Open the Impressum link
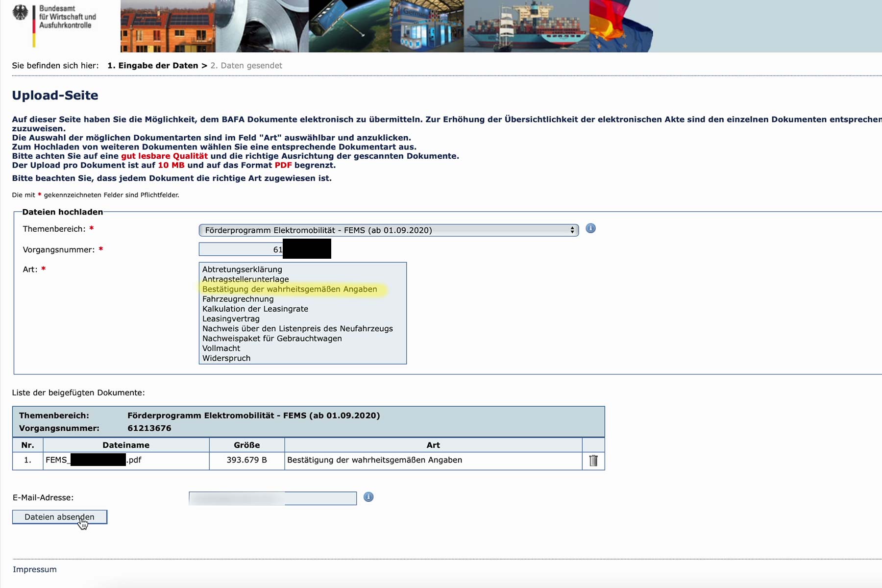 click(x=35, y=569)
